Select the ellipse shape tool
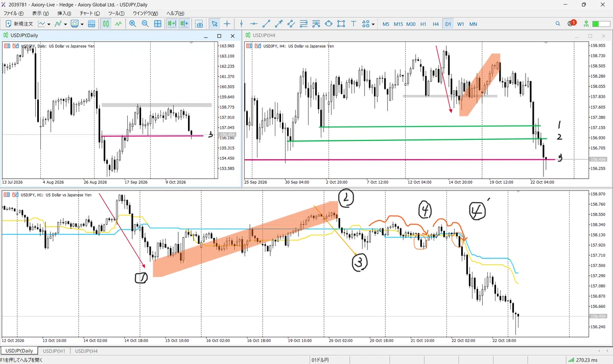 pos(328,24)
